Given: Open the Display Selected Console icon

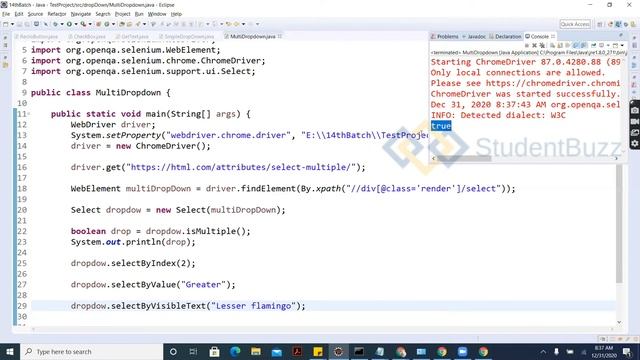Looking at the screenshot, I should 602,45.
